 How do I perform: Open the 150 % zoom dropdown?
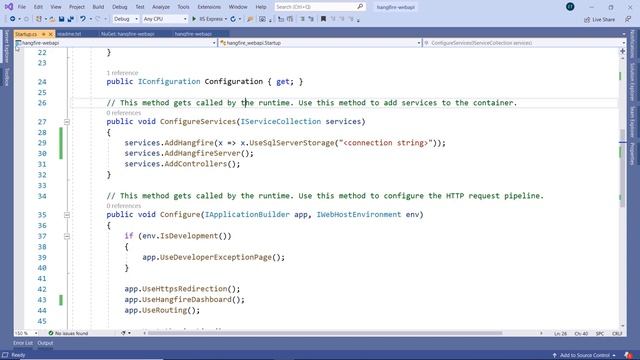click(x=27, y=333)
